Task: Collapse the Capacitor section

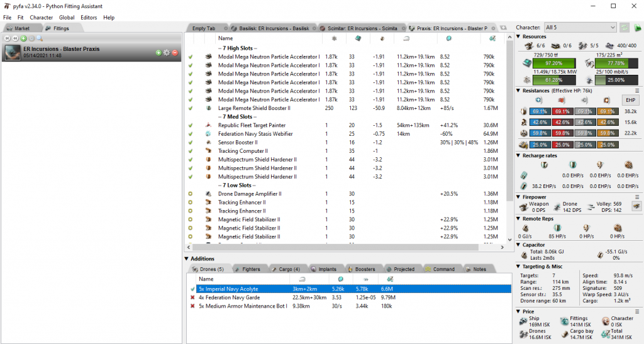Action: click(x=518, y=245)
